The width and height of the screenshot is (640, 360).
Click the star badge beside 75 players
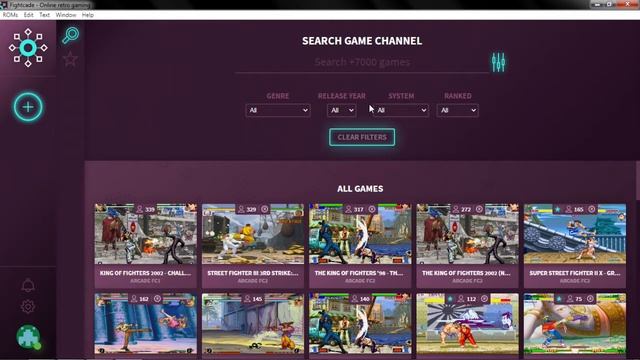(x=559, y=299)
